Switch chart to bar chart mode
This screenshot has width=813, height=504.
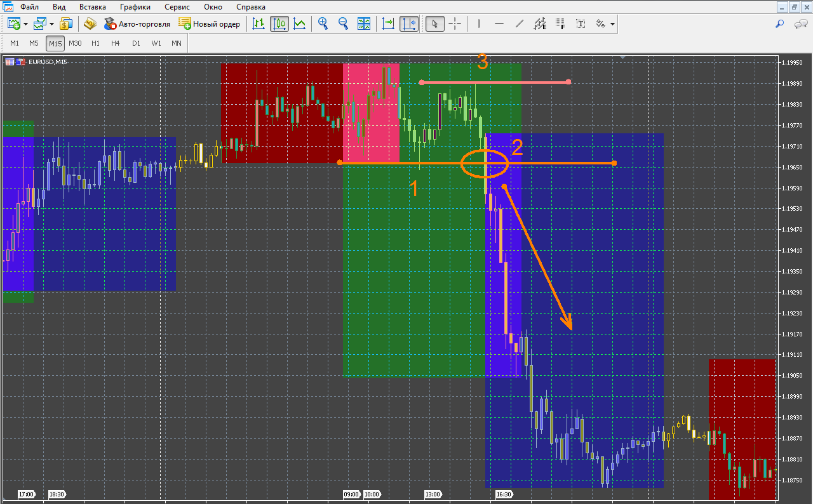(259, 24)
